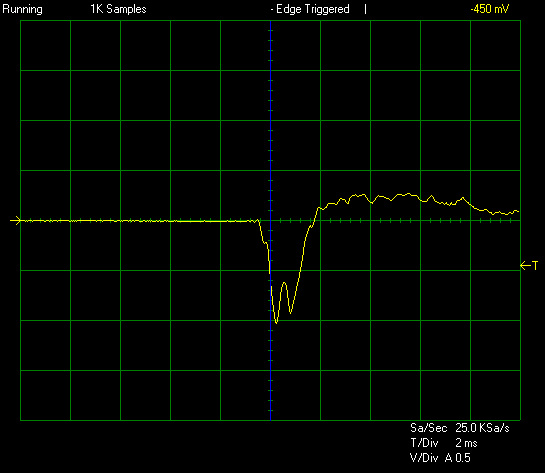Click the yellow ground reference arrow on left
This screenshot has height=473, width=545.
click(16, 220)
